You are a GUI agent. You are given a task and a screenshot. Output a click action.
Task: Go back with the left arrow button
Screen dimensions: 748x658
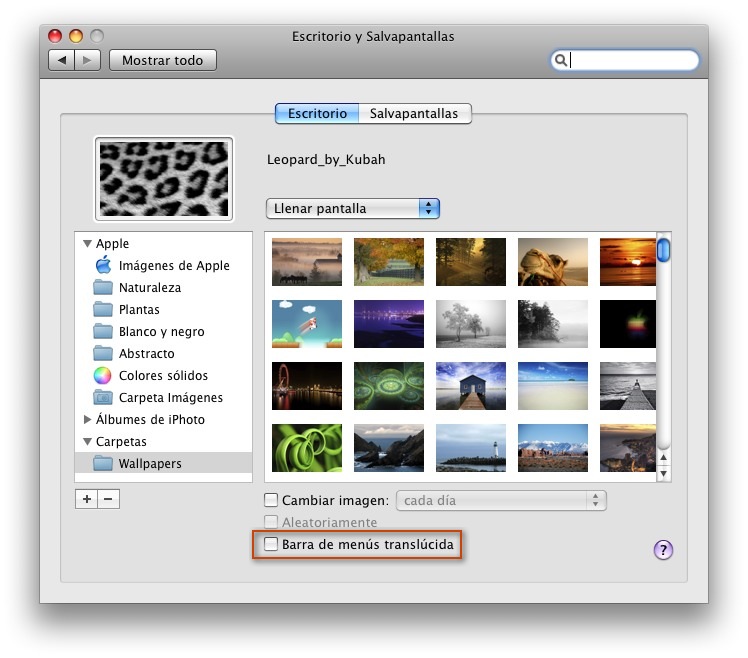point(62,60)
